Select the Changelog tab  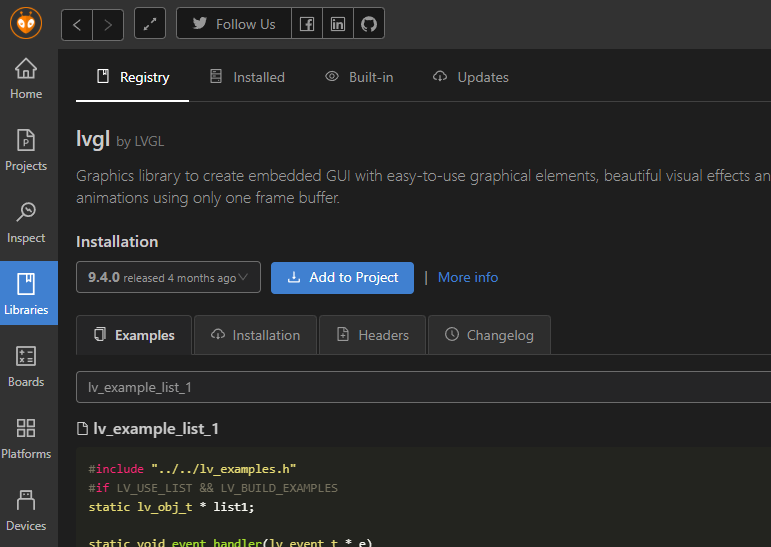[x=489, y=335]
